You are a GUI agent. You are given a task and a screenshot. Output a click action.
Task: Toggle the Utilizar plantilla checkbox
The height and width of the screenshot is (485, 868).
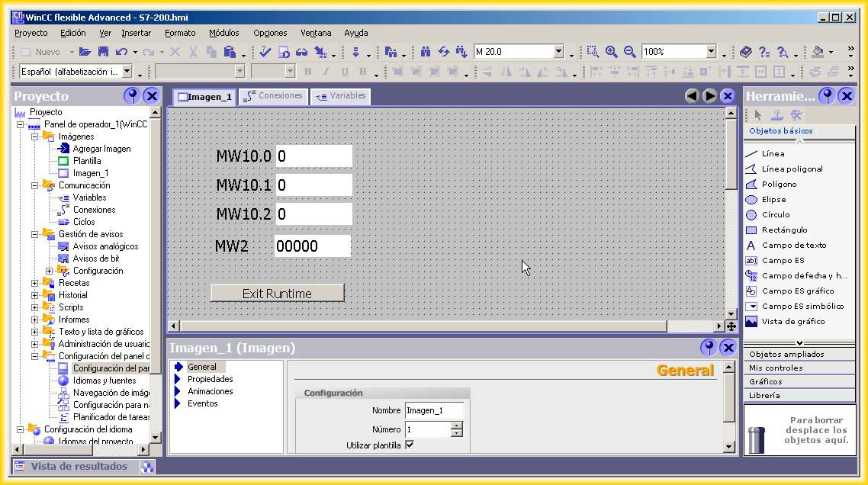coord(410,445)
